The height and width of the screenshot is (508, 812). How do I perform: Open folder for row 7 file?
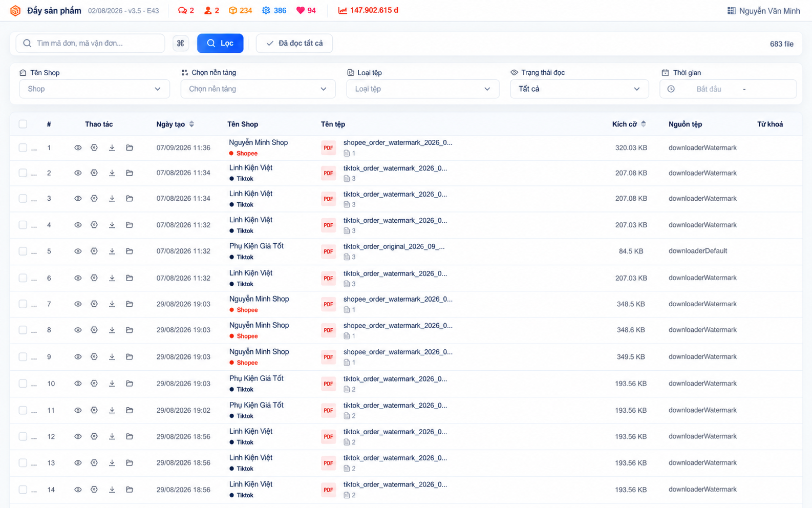pyautogui.click(x=130, y=304)
